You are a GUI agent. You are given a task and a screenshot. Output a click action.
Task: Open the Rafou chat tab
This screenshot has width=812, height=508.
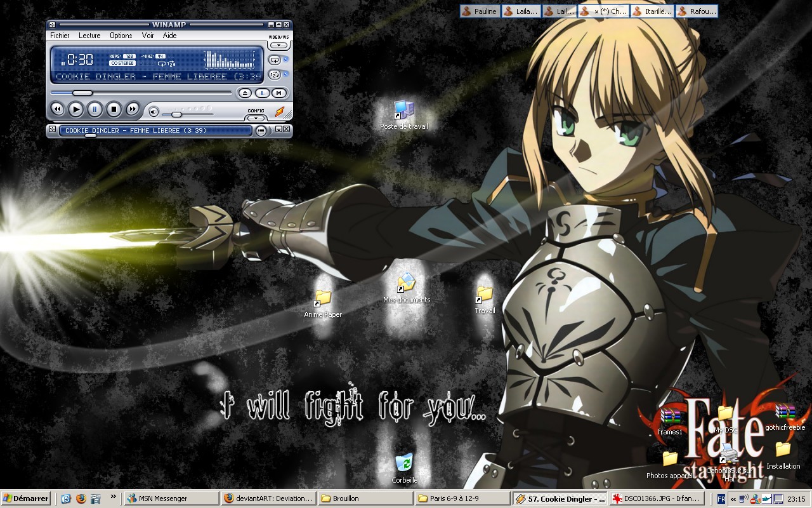(697, 11)
